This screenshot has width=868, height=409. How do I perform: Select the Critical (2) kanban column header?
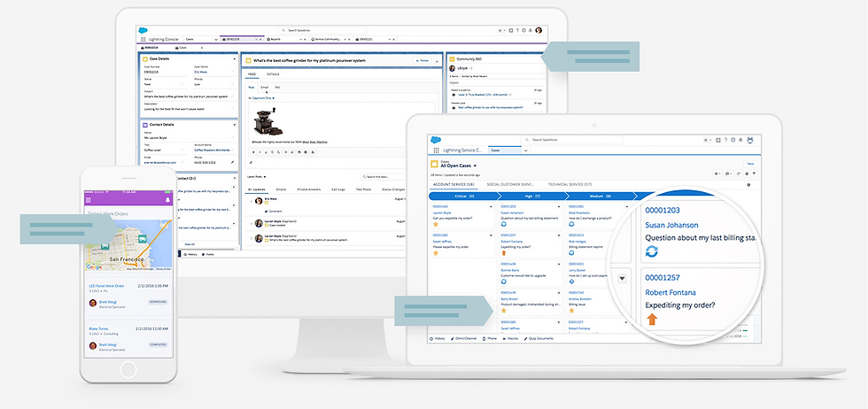(x=464, y=196)
